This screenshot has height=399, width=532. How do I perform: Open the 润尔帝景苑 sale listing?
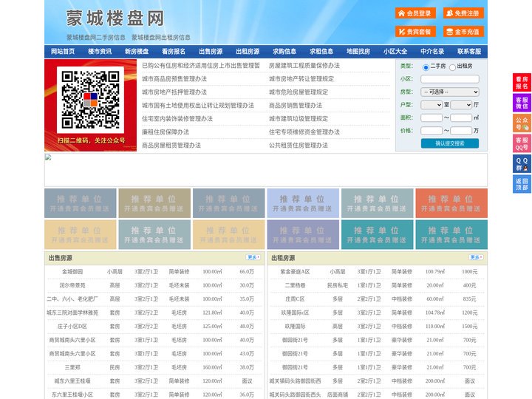coord(72,285)
